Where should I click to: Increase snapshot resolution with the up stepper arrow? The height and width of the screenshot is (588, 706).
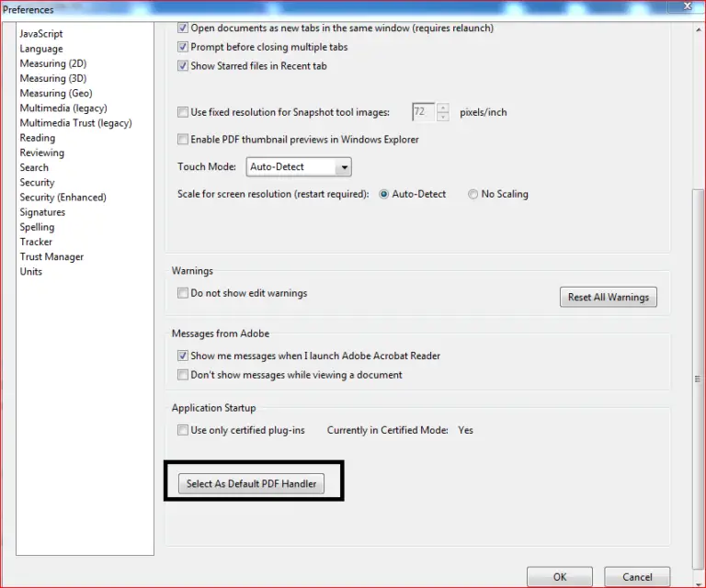click(443, 108)
